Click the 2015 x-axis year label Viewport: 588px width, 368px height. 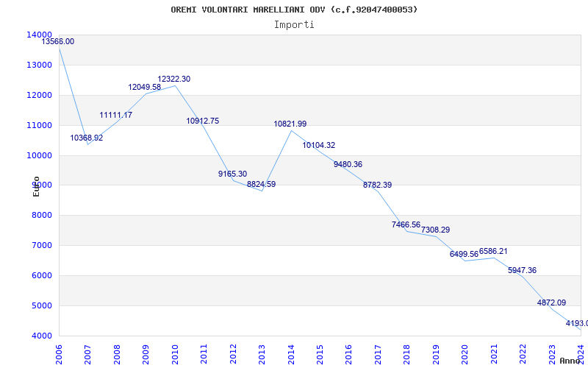(320, 354)
